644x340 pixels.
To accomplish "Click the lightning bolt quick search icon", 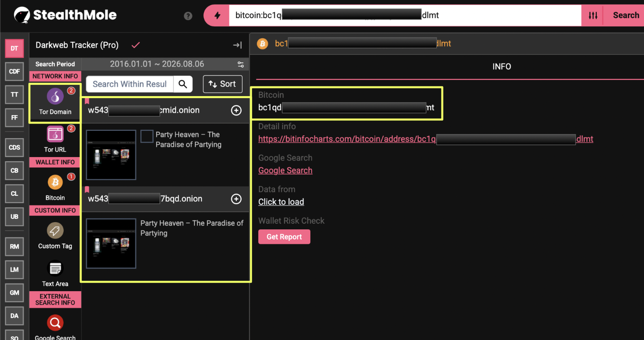I will tap(217, 15).
